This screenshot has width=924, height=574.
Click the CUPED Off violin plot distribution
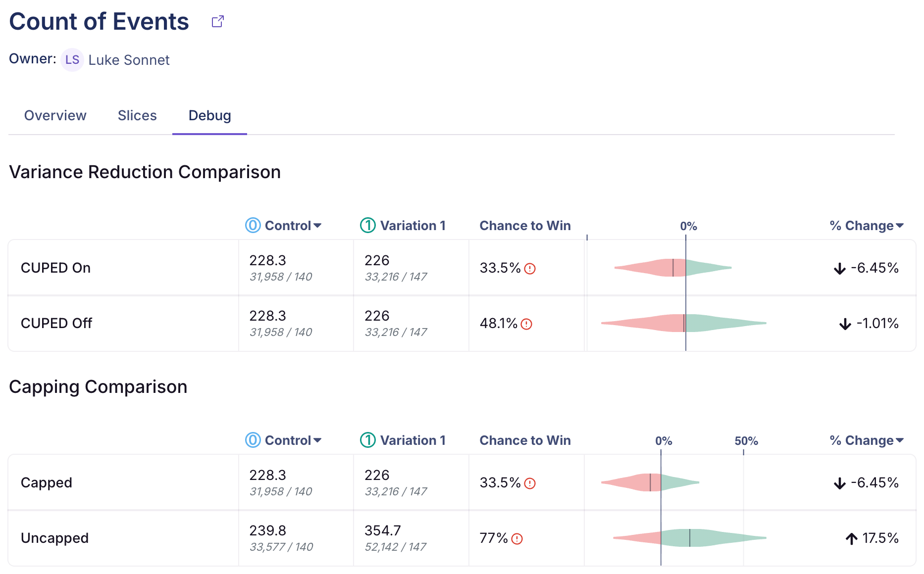683,323
